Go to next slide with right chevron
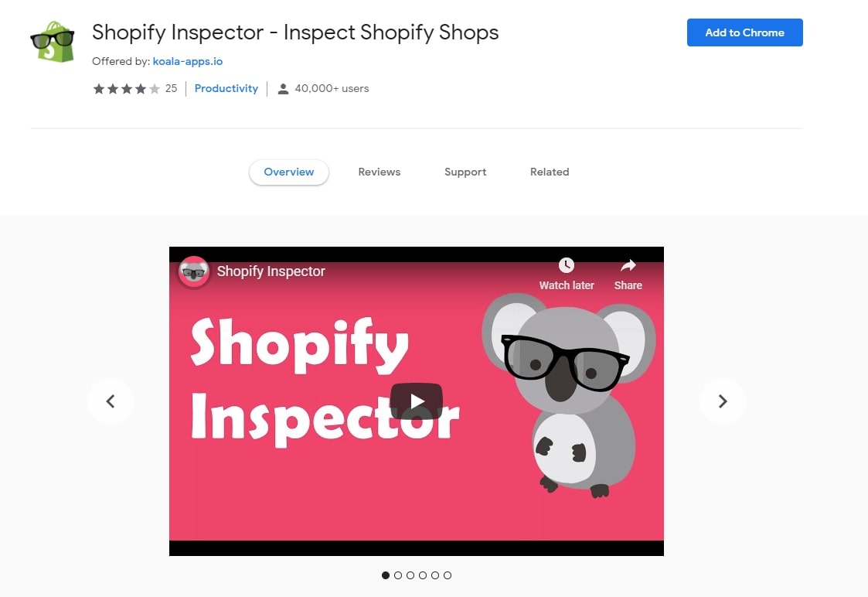Screen dimensions: 868x597 (723, 401)
